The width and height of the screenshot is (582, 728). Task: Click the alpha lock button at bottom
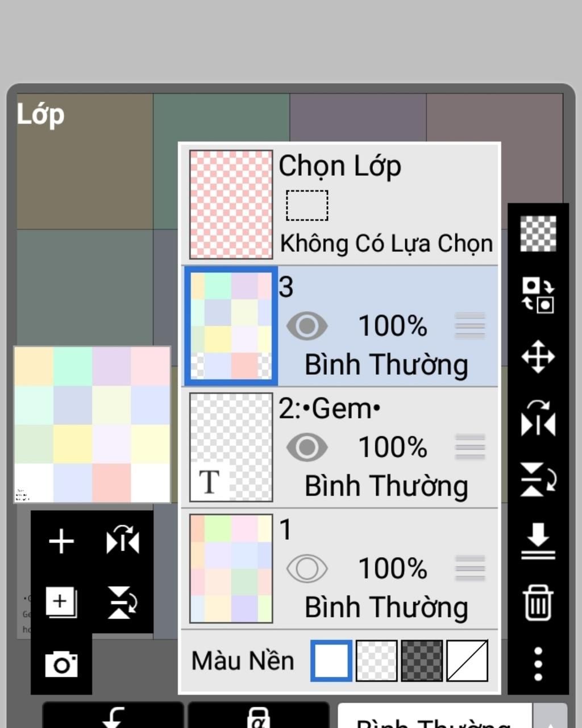pos(259,717)
